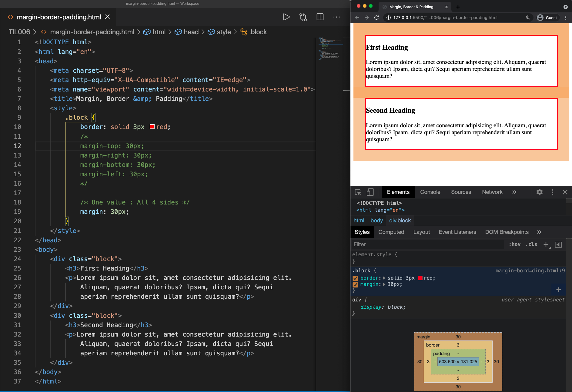Viewport: 572px width, 392px height.
Task: Show more DevTools main tabs
Action: 514,192
